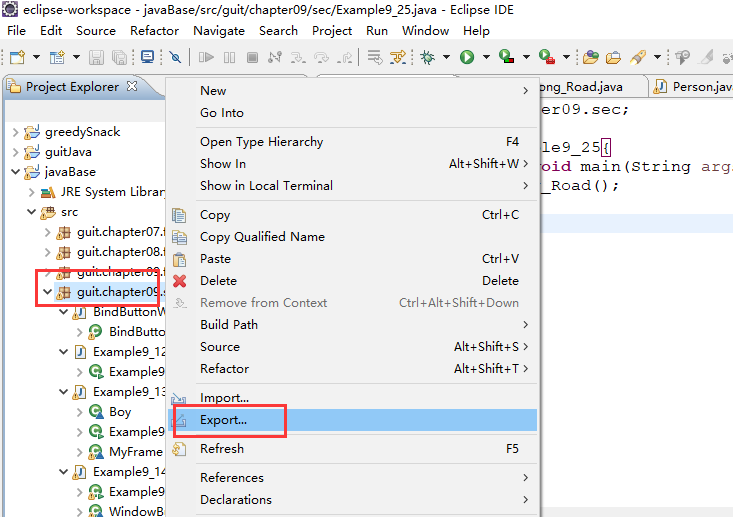Click the second New item wizard icon
The width and height of the screenshot is (733, 517).
57,57
